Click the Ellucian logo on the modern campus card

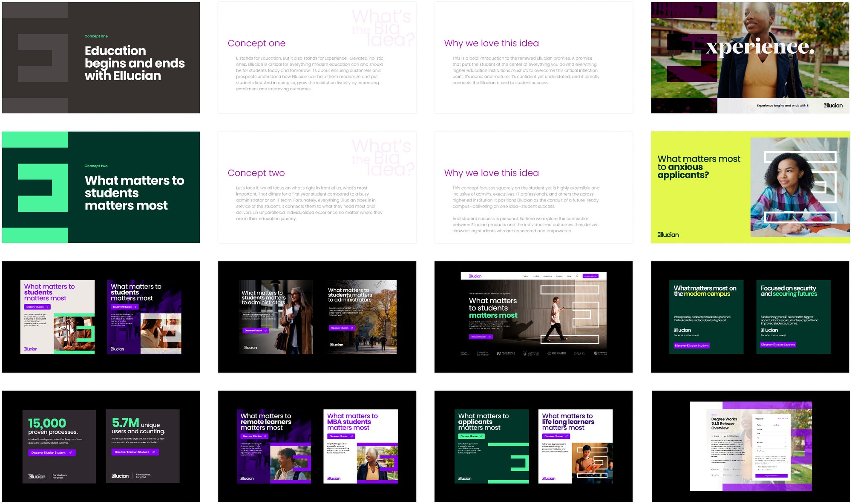coord(682,330)
